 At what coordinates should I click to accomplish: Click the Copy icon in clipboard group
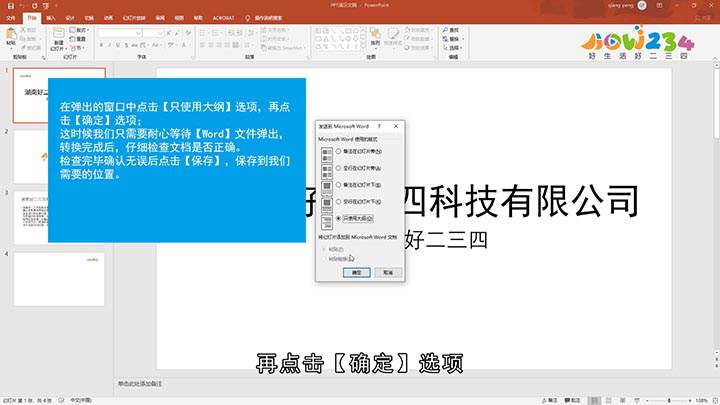(x=23, y=39)
